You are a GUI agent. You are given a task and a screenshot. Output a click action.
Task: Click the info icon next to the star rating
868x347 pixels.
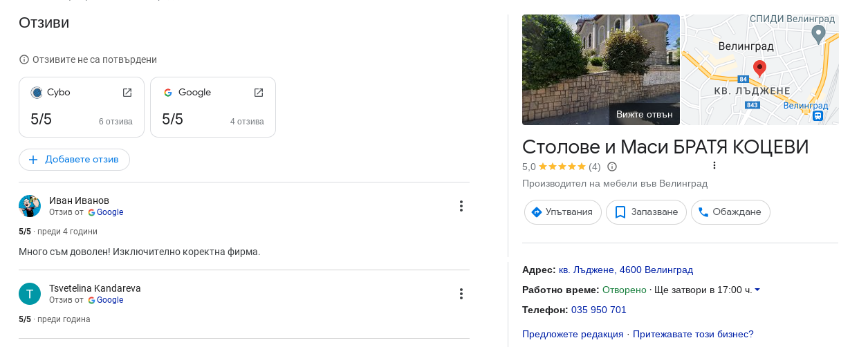pyautogui.click(x=612, y=167)
